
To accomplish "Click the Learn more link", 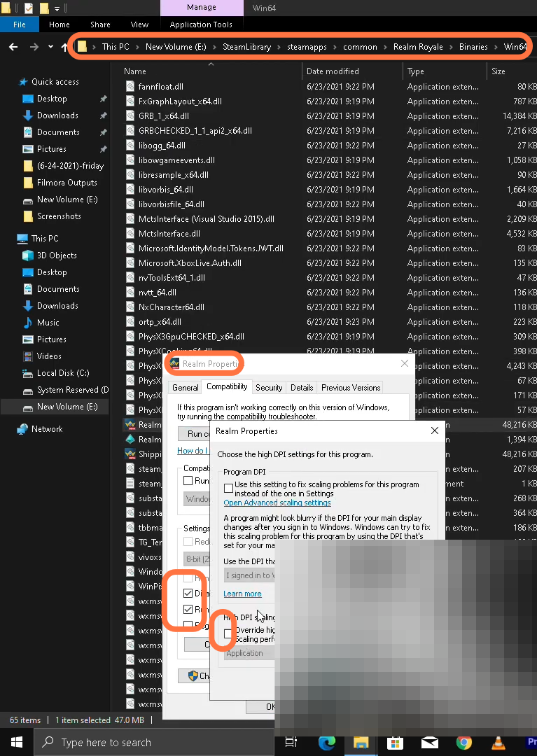I will (242, 594).
